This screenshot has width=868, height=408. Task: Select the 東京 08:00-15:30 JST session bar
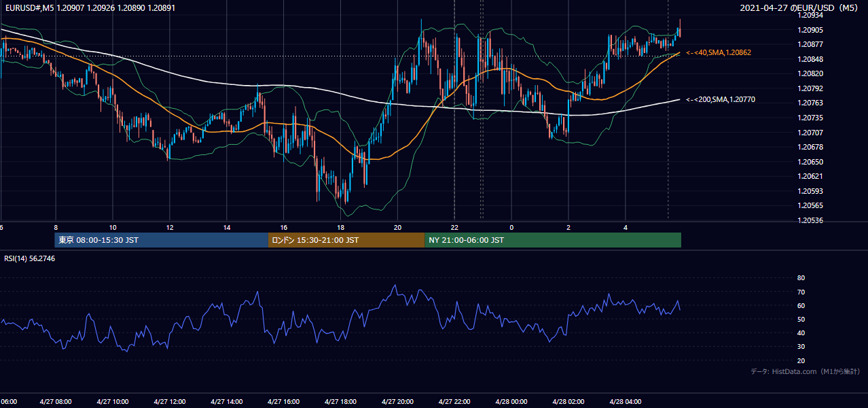coord(162,240)
